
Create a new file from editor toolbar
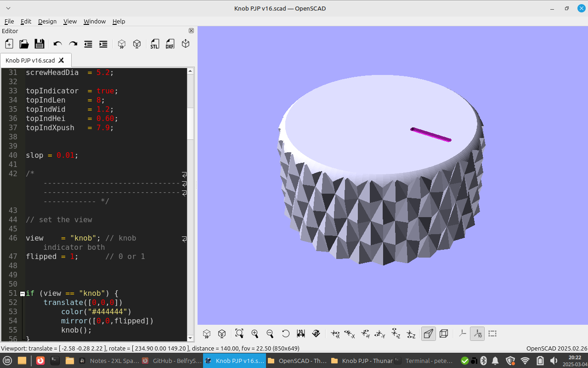pyautogui.click(x=9, y=44)
